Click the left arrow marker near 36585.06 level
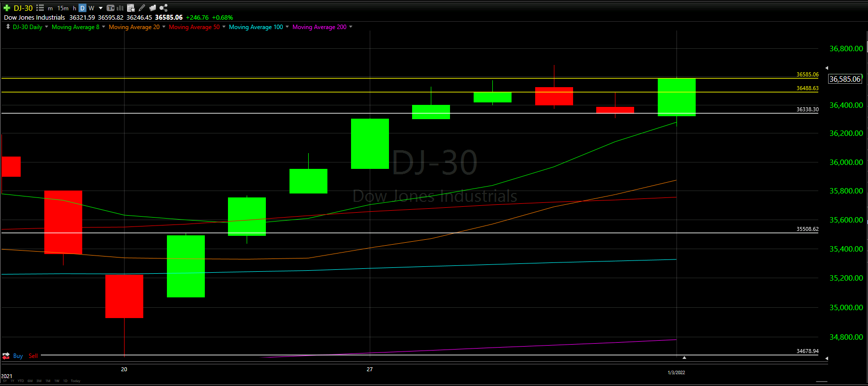Image resolution: width=868 pixels, height=386 pixels. [827, 68]
